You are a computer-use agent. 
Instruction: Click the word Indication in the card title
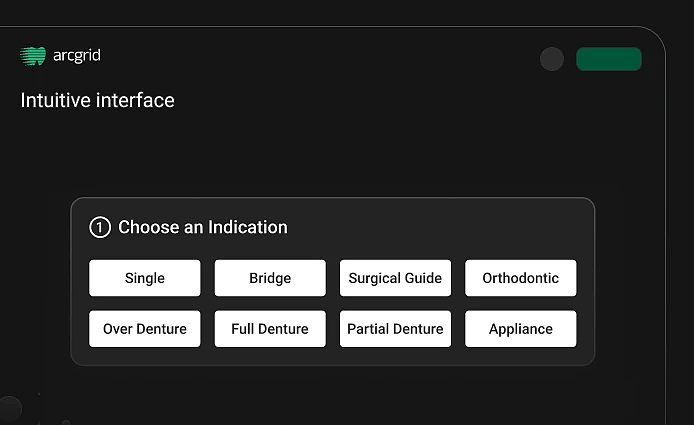(x=247, y=227)
